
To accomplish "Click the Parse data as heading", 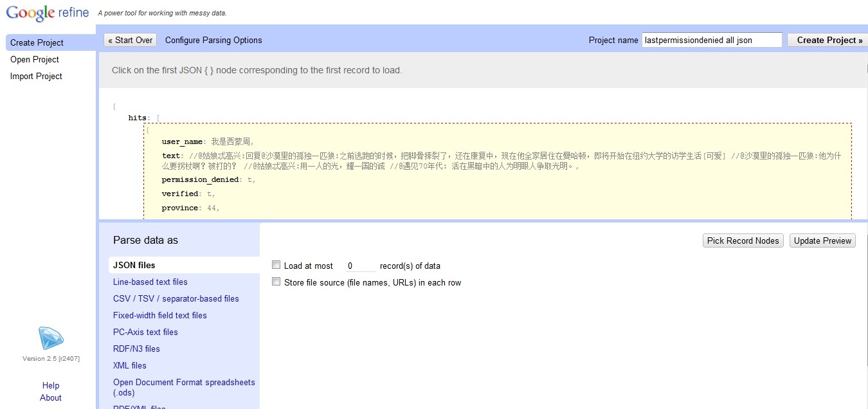I will click(145, 240).
